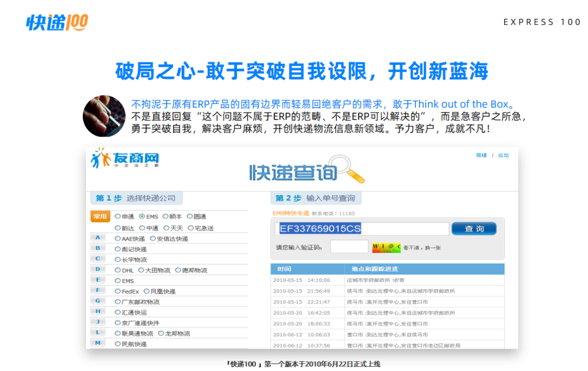This screenshot has width=588, height=371.
Task: Open the 论坛 link
Action: click(x=503, y=155)
